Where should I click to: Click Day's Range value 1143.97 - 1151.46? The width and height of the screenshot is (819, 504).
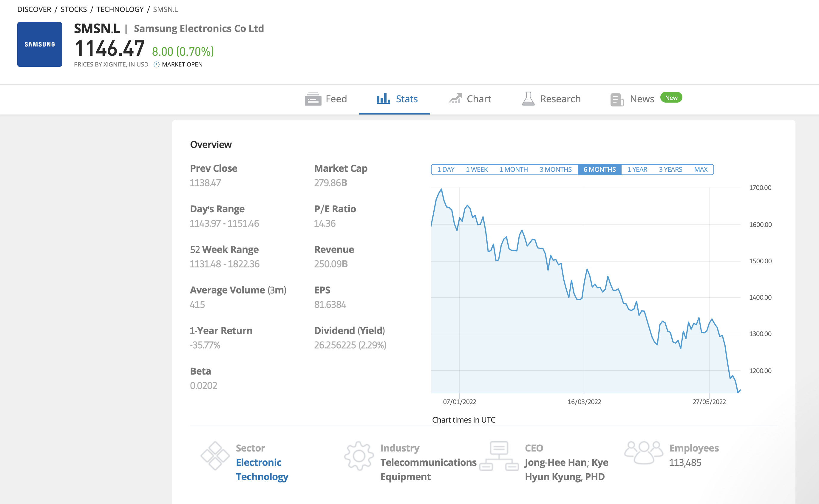[224, 223]
